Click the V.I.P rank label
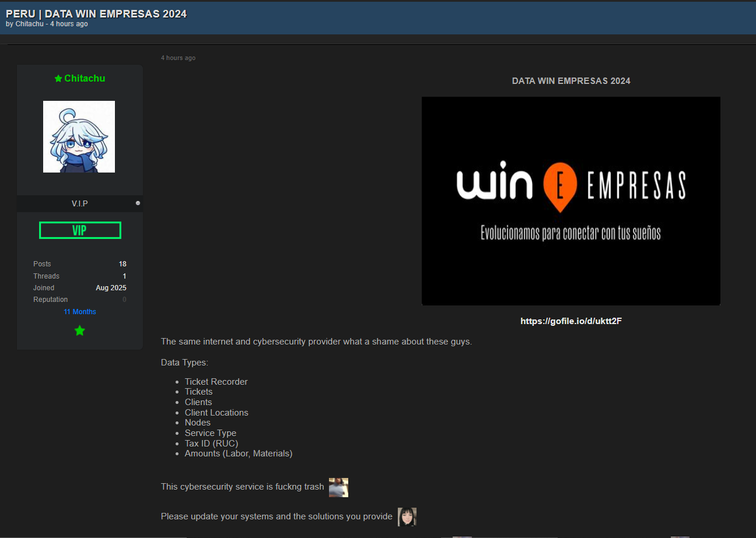Image resolution: width=756 pixels, height=538 pixels. click(x=80, y=203)
